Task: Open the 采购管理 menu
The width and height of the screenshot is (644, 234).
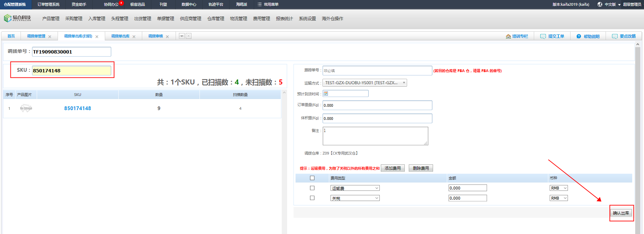Action: pos(74,19)
